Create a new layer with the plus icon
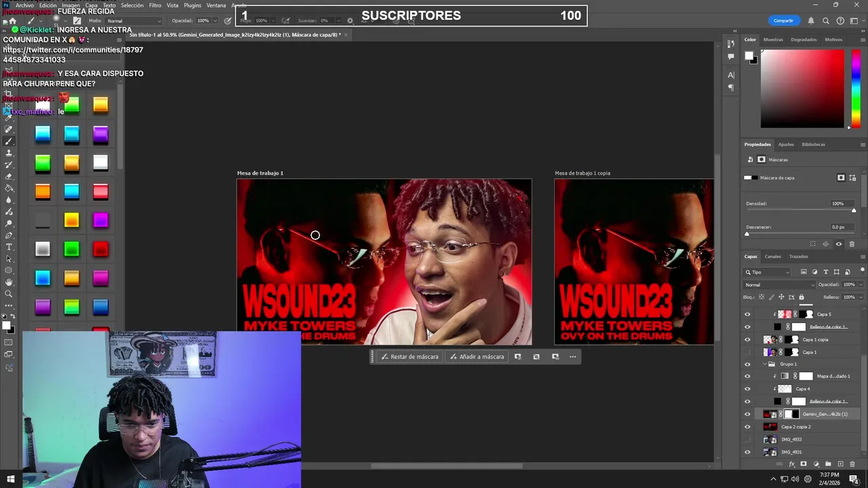Viewport: 868px width, 488px height. (x=841, y=464)
